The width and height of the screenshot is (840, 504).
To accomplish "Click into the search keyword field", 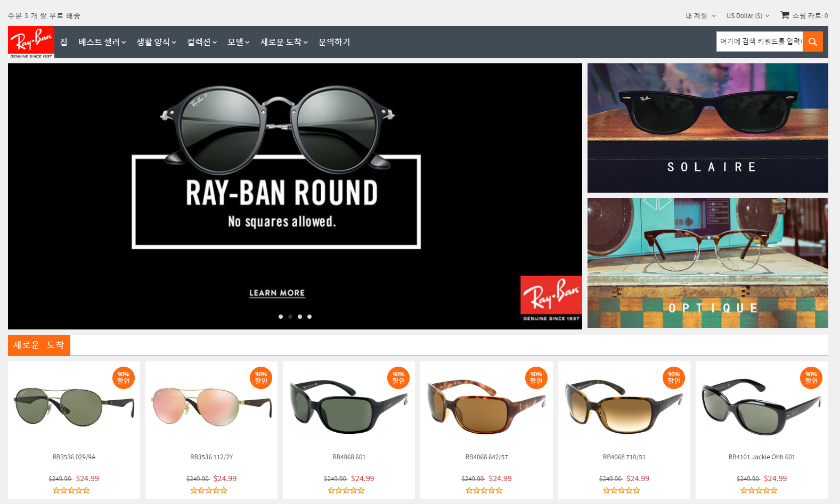I will [x=760, y=42].
